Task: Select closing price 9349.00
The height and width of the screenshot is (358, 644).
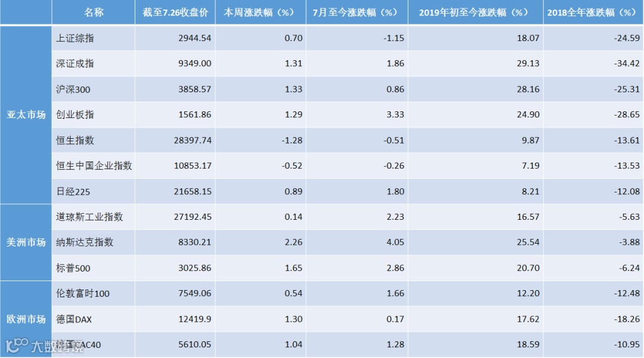Action: tap(194, 64)
